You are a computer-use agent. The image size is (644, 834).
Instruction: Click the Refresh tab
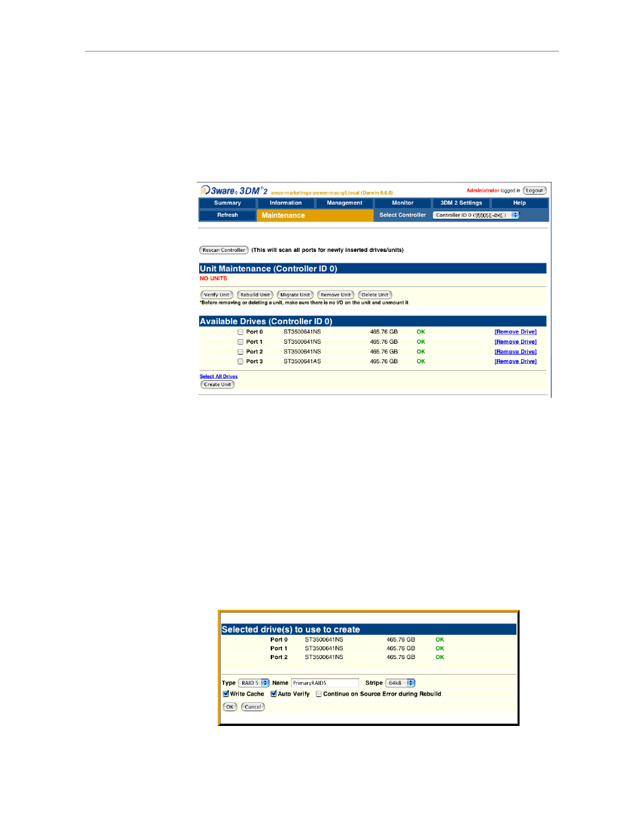[x=227, y=215]
